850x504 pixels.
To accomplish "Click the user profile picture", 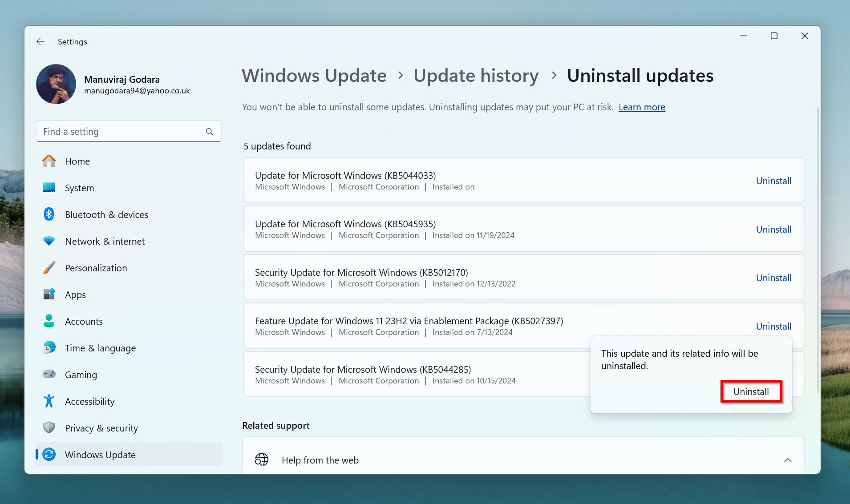I will [56, 84].
